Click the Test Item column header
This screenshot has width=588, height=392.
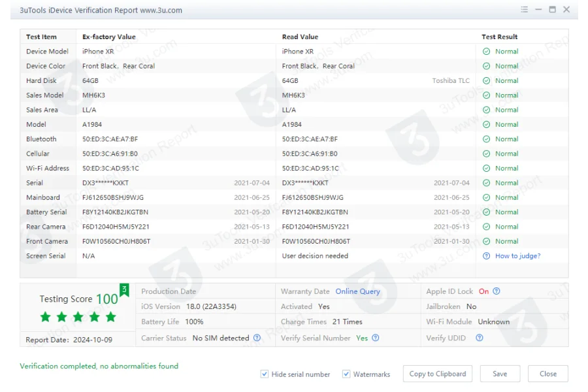[x=41, y=37]
